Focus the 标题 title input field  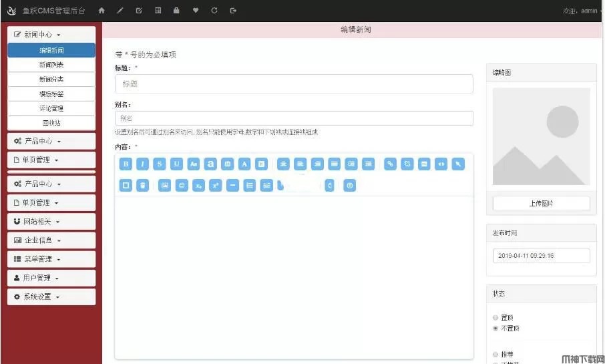click(x=294, y=83)
